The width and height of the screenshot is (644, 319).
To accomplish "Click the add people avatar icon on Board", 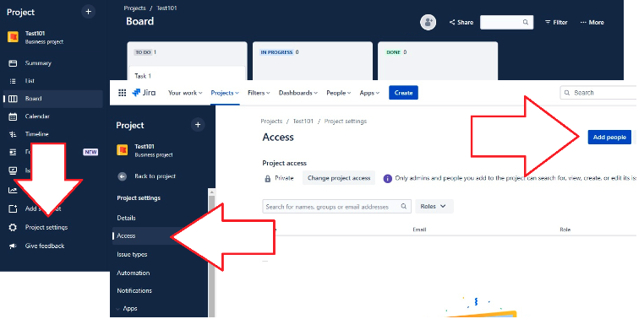I will pos(428,22).
